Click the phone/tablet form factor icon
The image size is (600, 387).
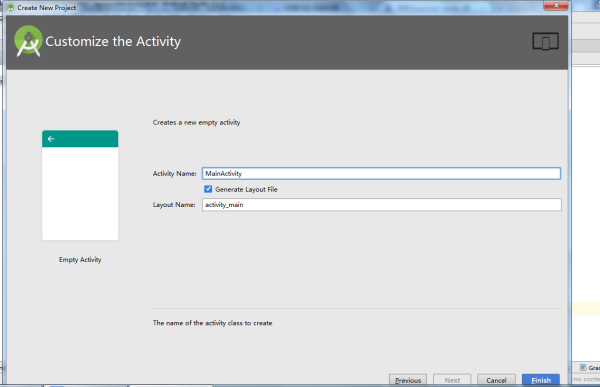pos(545,41)
